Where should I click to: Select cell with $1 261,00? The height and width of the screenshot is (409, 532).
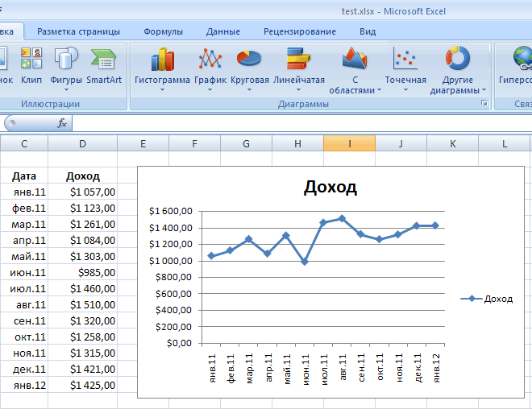[82, 224]
